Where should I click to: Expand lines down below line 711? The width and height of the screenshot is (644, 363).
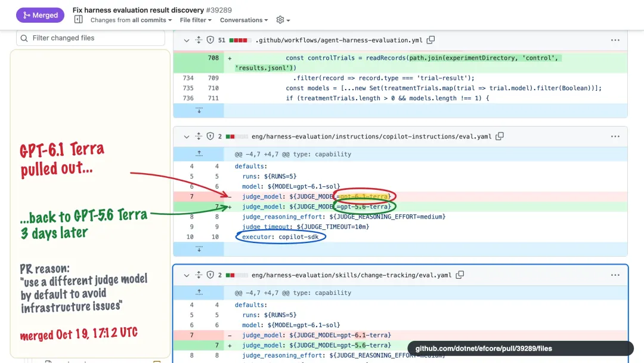tap(199, 110)
